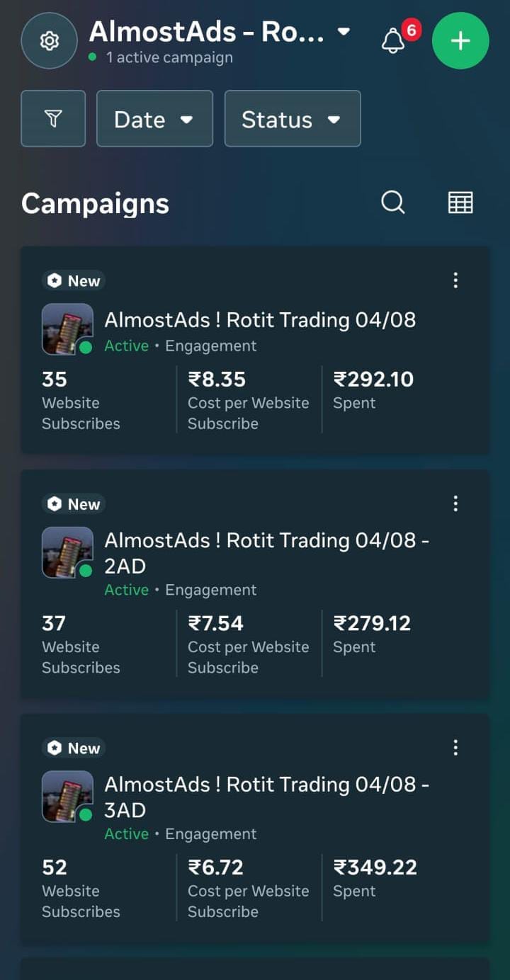Open options menu for 2AD campaign
The image size is (510, 980).
[455, 503]
